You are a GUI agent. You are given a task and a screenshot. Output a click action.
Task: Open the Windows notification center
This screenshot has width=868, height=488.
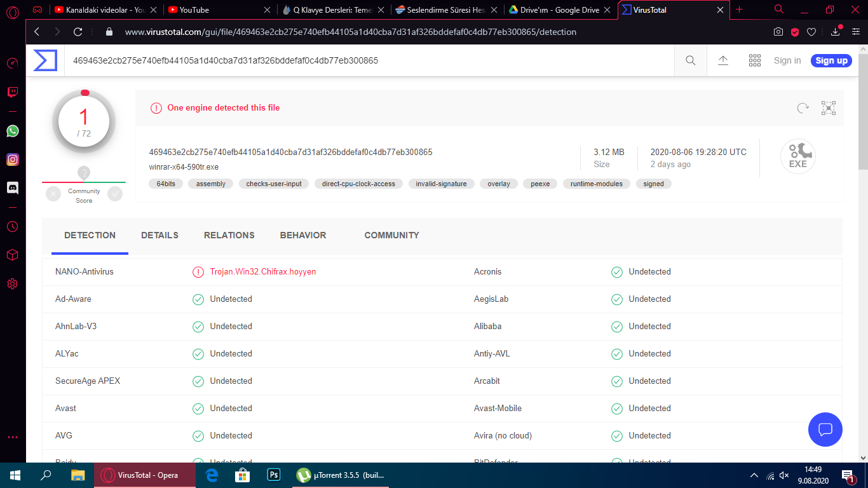point(848,475)
